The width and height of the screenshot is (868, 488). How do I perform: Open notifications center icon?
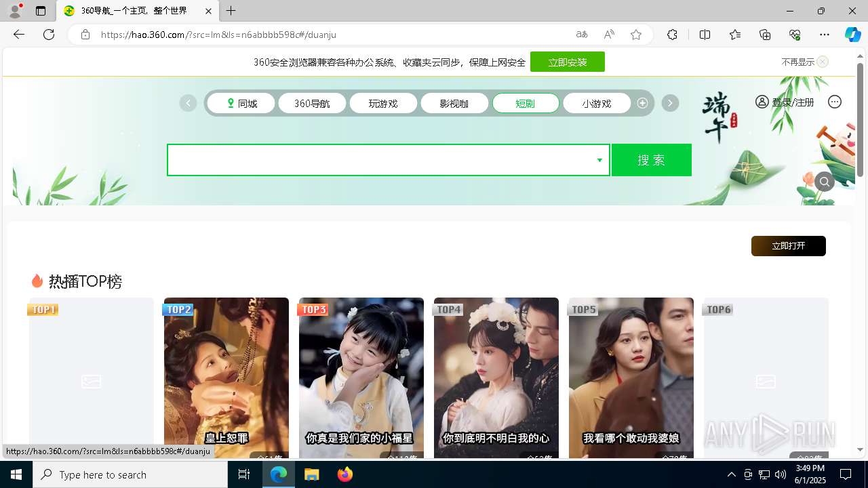point(846,474)
